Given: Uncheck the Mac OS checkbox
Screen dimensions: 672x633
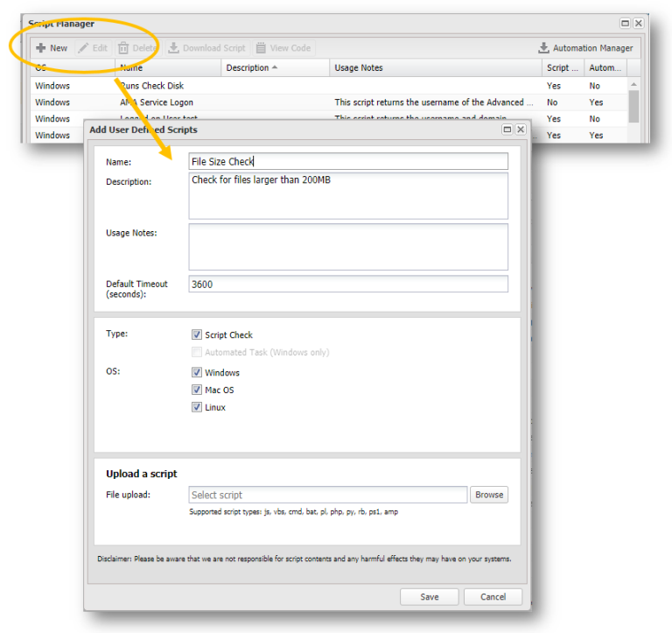Looking at the screenshot, I should click(x=197, y=390).
